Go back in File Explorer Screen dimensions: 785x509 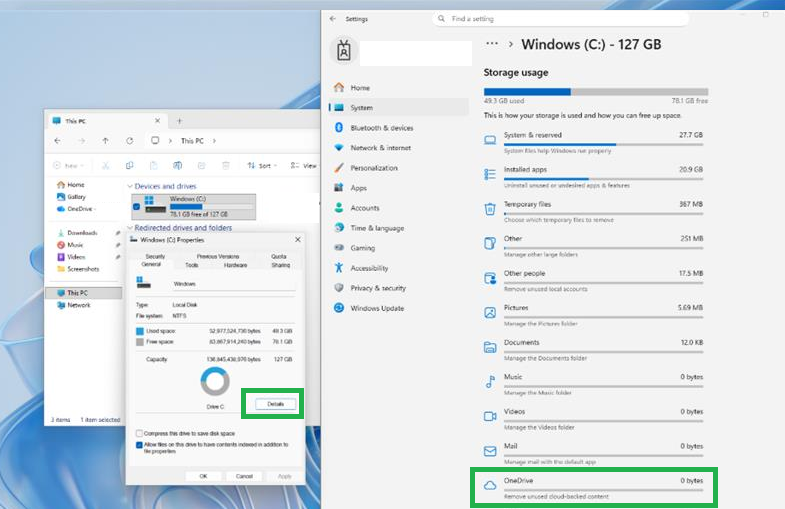pyautogui.click(x=58, y=141)
